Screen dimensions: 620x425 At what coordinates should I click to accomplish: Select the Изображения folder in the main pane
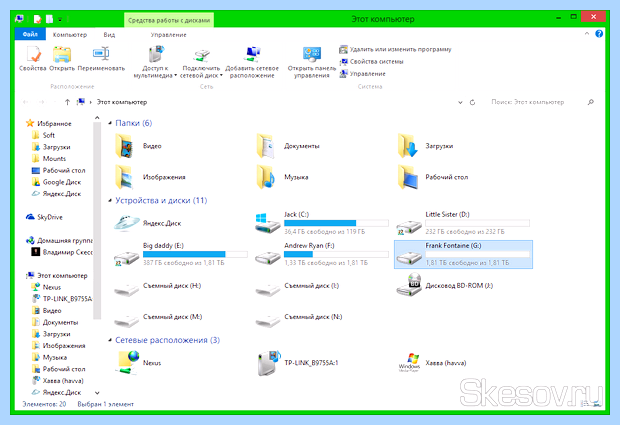(x=150, y=177)
